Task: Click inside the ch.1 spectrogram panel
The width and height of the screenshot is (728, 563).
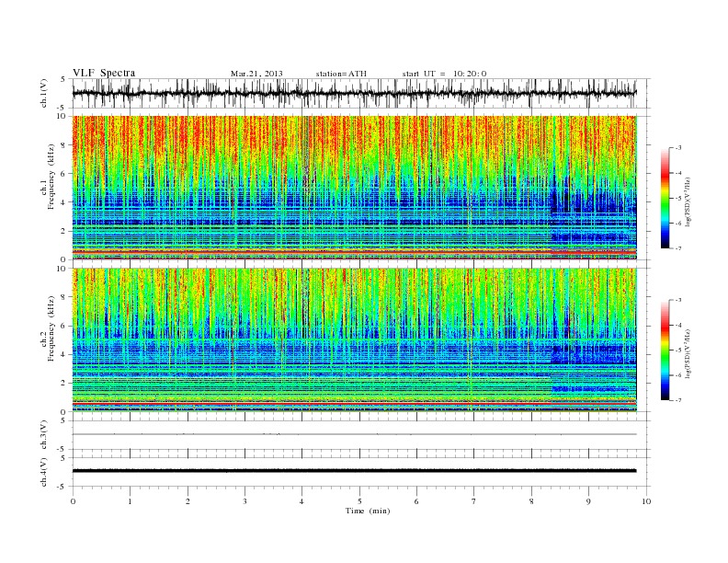Action: (x=354, y=188)
